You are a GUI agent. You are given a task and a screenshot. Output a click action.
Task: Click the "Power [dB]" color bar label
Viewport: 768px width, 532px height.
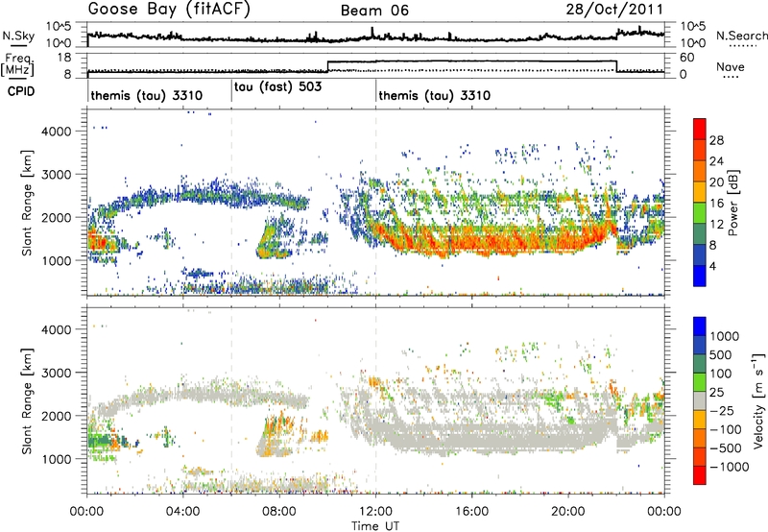pyautogui.click(x=732, y=203)
